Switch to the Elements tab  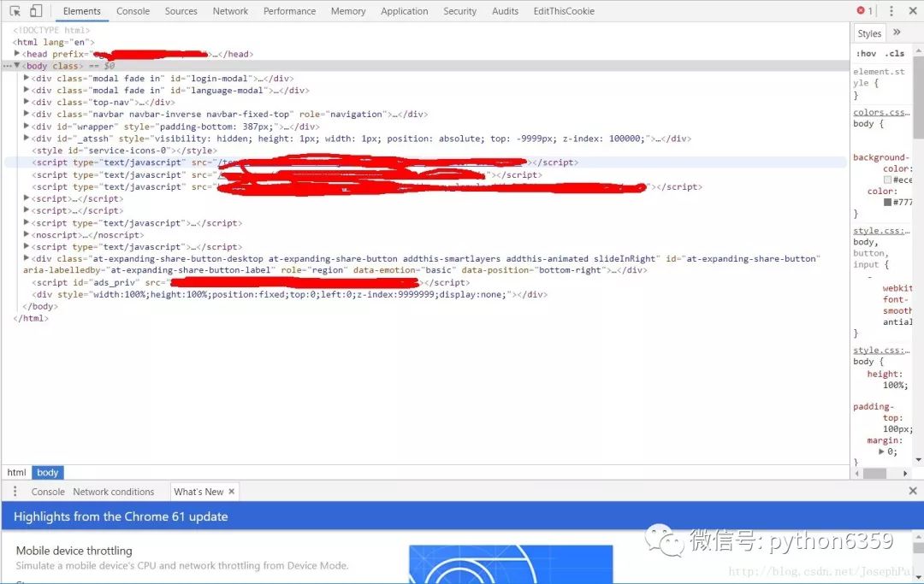(82, 11)
